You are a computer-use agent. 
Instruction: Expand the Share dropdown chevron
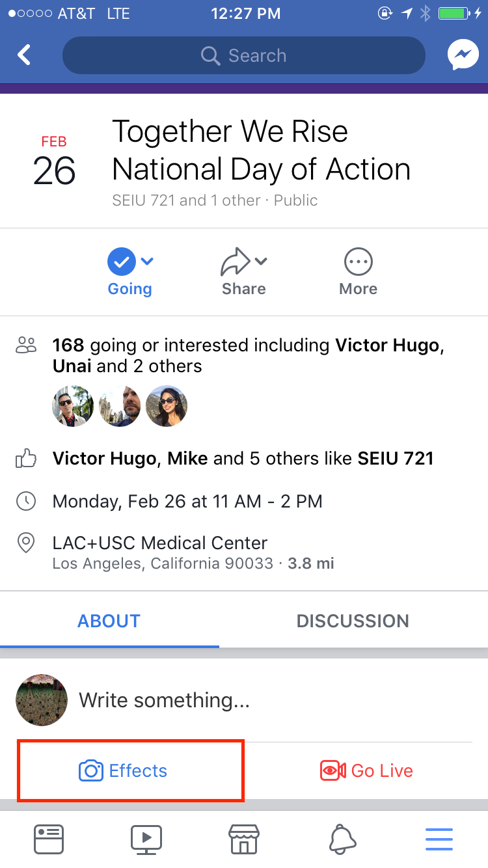point(261,262)
